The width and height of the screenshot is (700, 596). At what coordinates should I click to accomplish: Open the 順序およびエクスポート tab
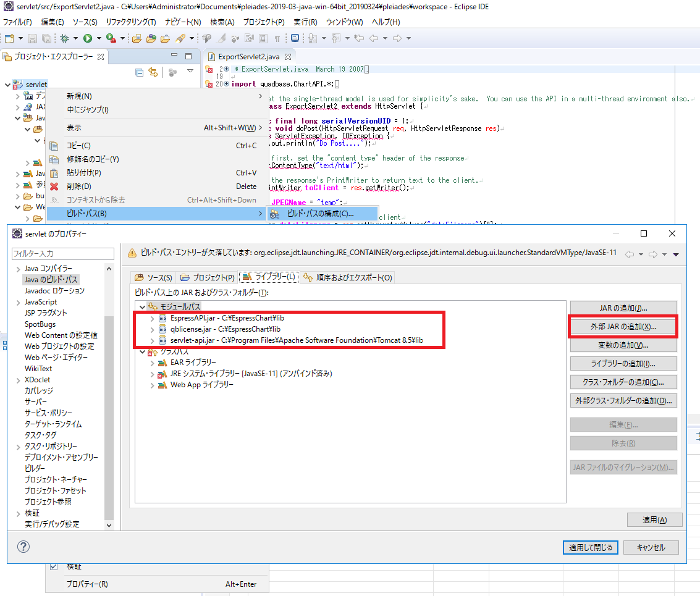(x=348, y=277)
